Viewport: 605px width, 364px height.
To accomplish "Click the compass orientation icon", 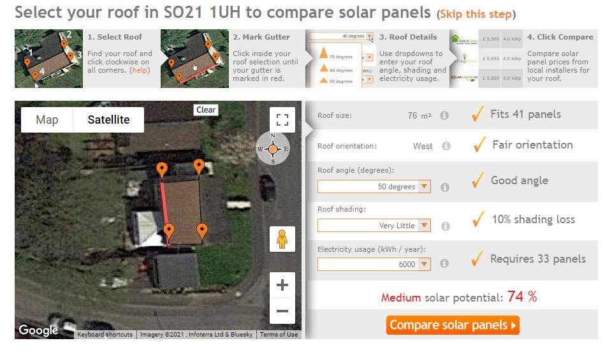I will coord(273,149).
